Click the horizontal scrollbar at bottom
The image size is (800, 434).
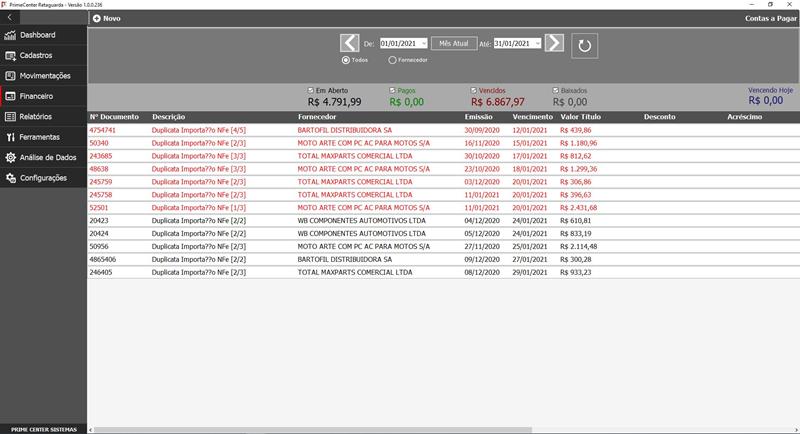[312, 430]
